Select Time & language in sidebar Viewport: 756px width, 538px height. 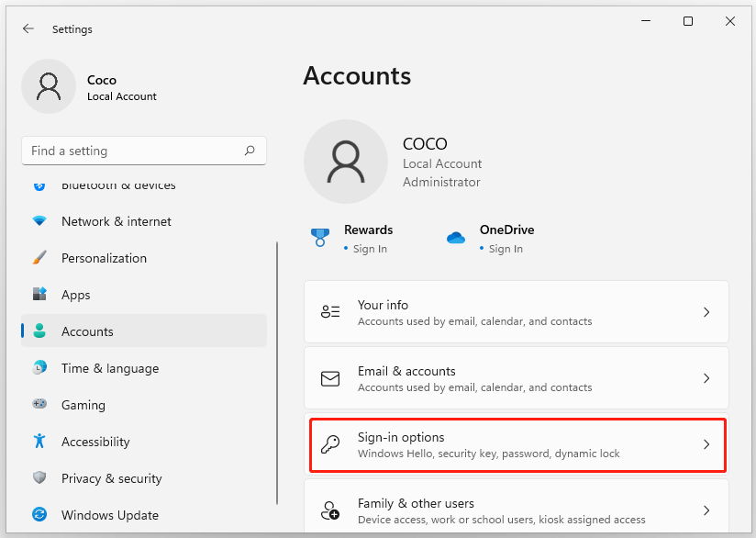pos(109,368)
